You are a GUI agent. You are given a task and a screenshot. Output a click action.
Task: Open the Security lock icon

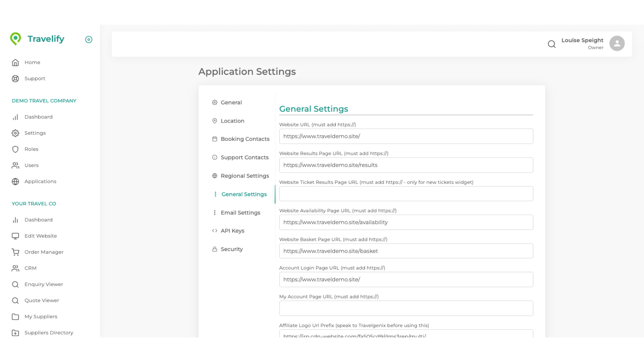214,249
